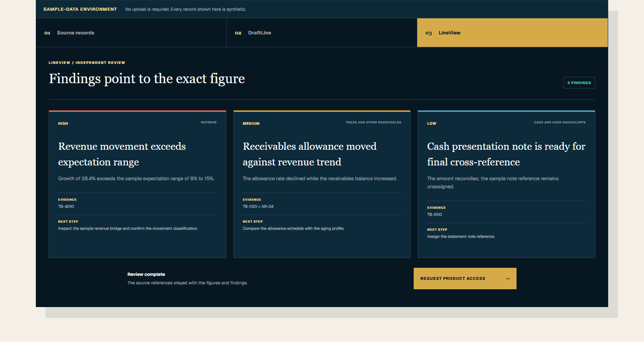This screenshot has width=644, height=342.
Task: Click "Assign the statement note reference" next step
Action: [x=461, y=236]
